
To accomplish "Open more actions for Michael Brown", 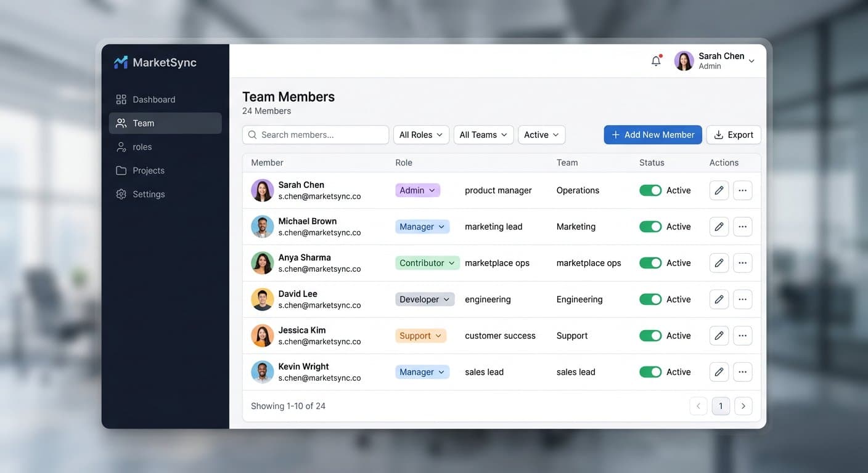I will (x=742, y=227).
